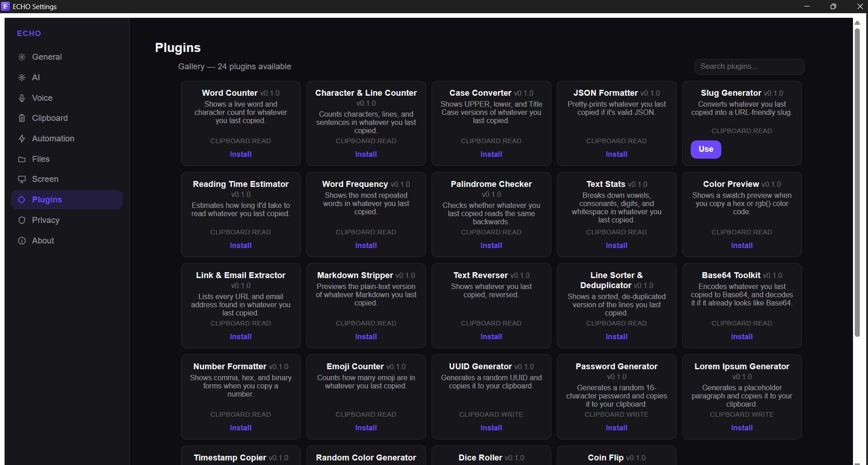Click the 'Gallery — 24 plugins available' text
Viewport: 868px width, 465px height.
click(x=235, y=67)
